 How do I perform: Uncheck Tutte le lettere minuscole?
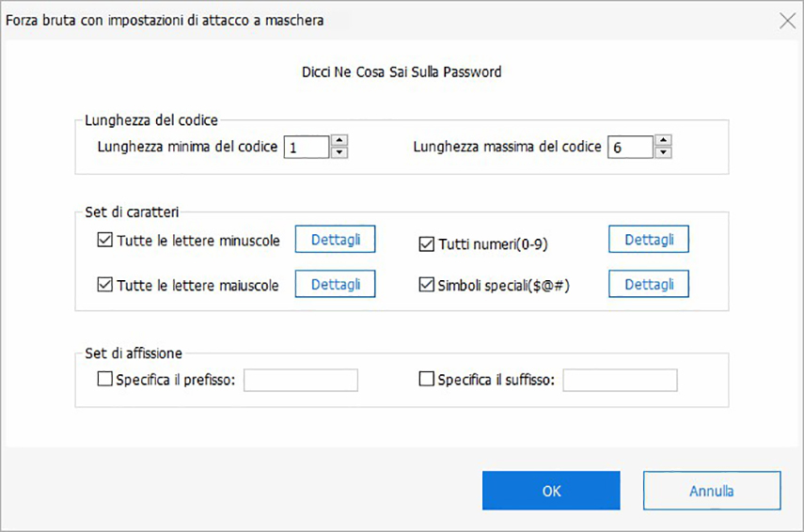coord(104,241)
